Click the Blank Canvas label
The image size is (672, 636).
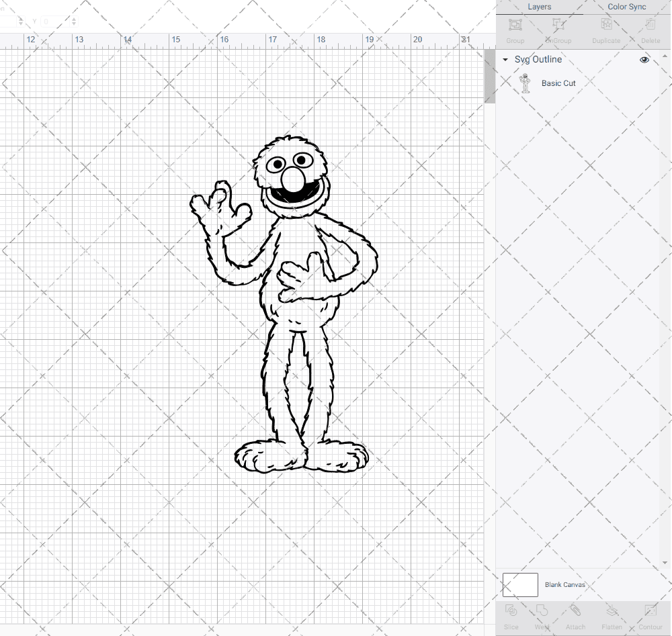[565, 584]
